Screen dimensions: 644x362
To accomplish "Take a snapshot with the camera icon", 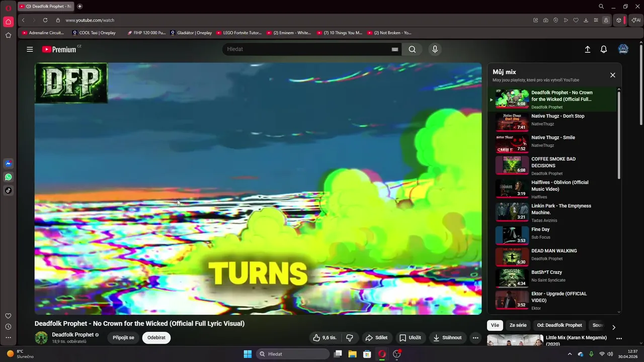I will 546,20.
